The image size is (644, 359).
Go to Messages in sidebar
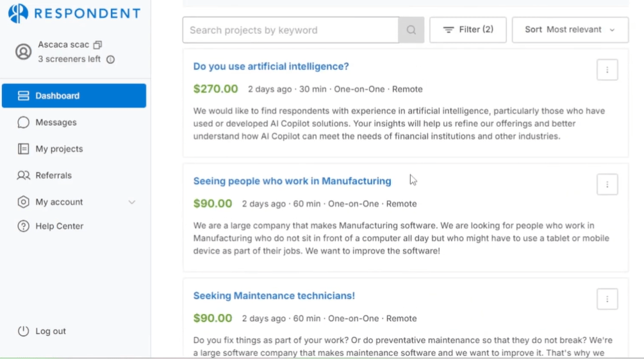[56, 122]
